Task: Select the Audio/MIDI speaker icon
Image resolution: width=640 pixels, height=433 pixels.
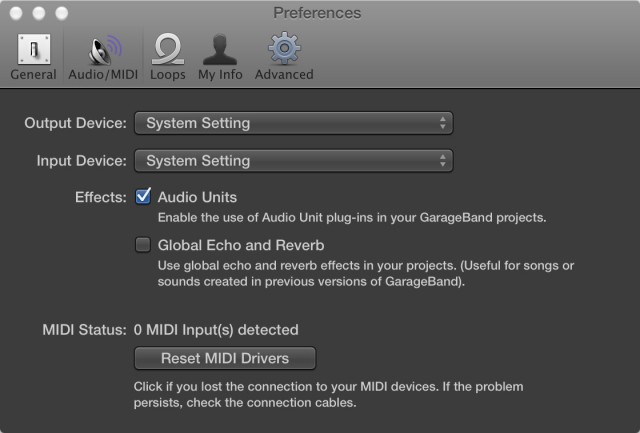Action: pyautogui.click(x=104, y=47)
